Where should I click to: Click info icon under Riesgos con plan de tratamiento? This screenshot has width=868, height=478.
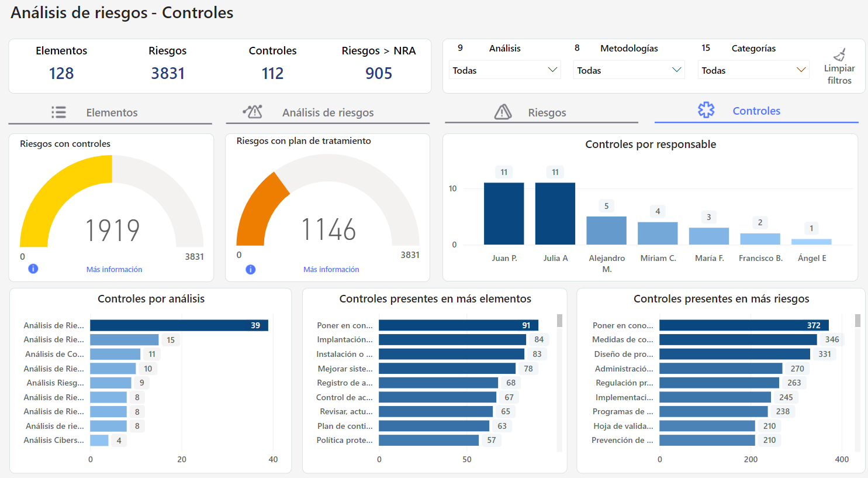250,269
